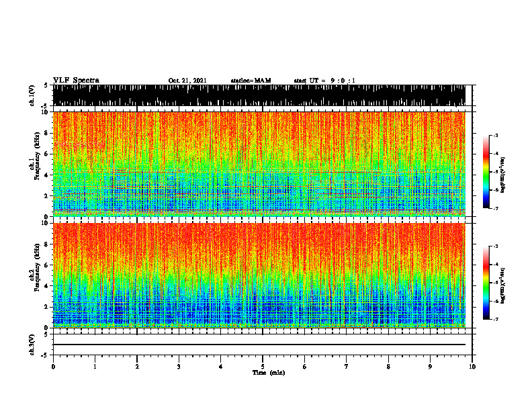Click the time axis "0" tick label
Viewport: 532px width, 411px height.
pyautogui.click(x=53, y=367)
